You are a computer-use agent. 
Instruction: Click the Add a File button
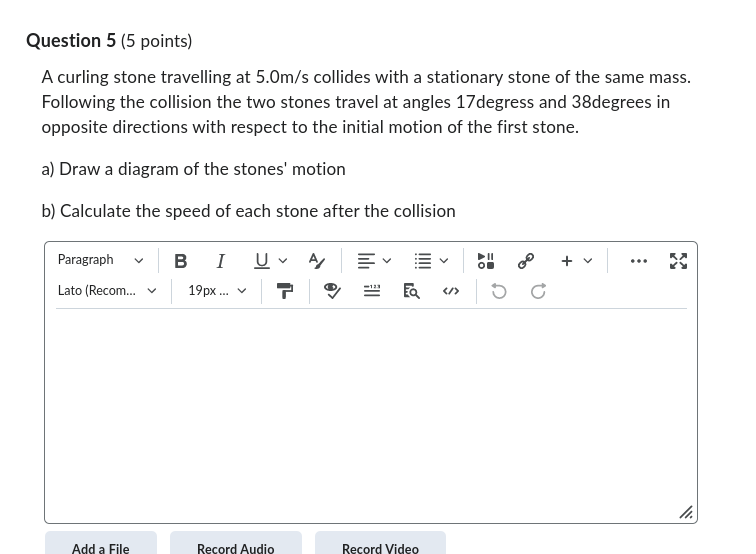tap(101, 545)
